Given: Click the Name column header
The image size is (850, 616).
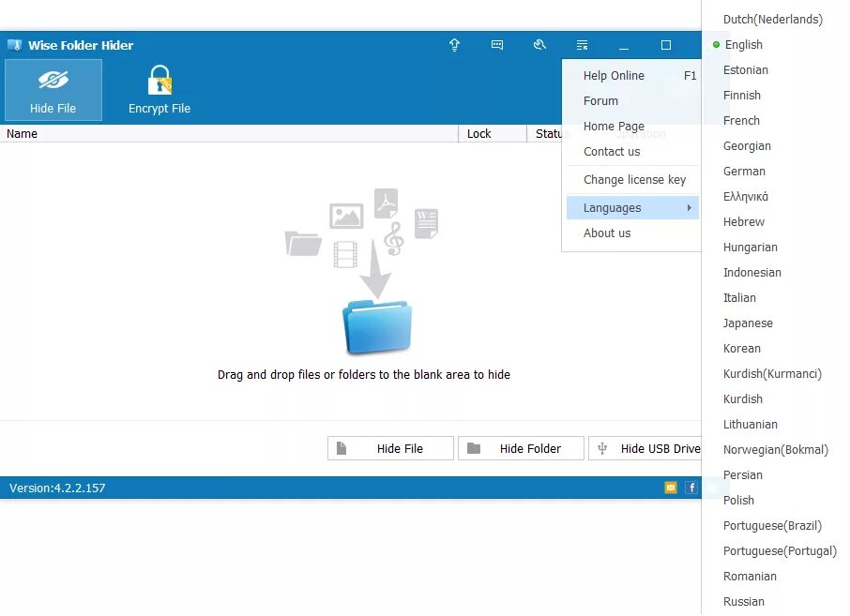Looking at the screenshot, I should tap(229, 134).
